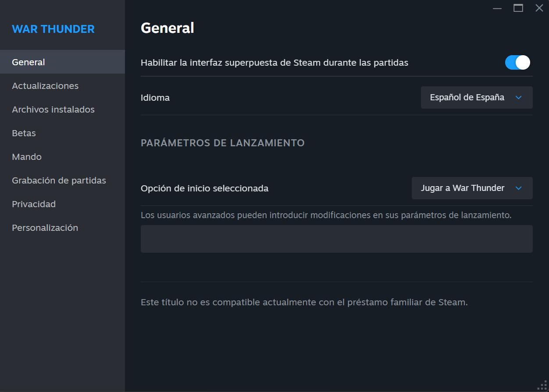Click the launch parameters text field

point(336,239)
